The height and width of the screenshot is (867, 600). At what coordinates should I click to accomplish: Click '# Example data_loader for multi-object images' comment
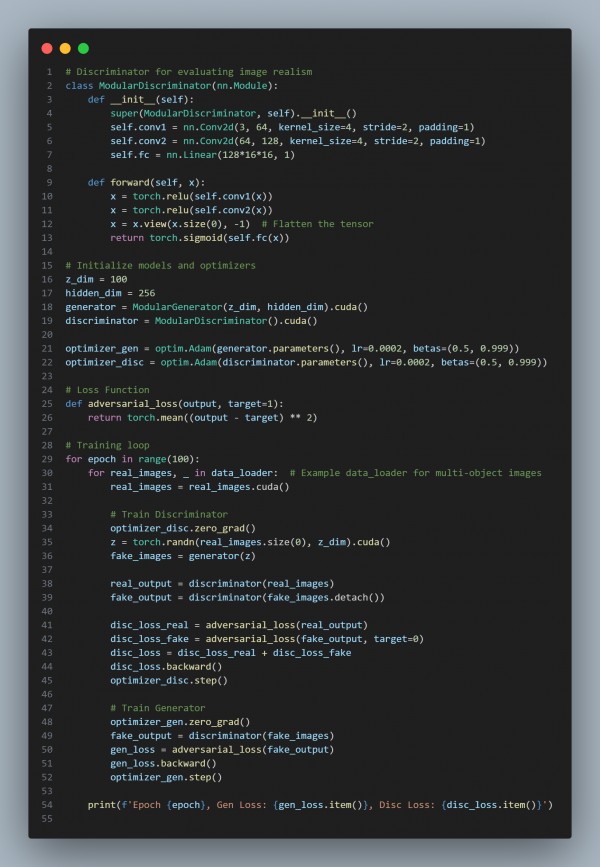(x=415, y=473)
